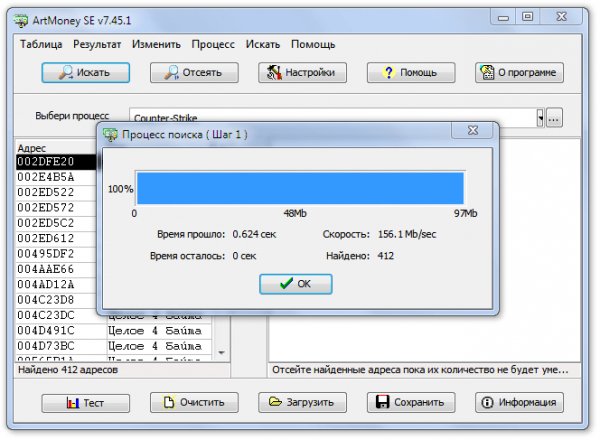
Task: Open the Результат menu
Action: [97, 44]
